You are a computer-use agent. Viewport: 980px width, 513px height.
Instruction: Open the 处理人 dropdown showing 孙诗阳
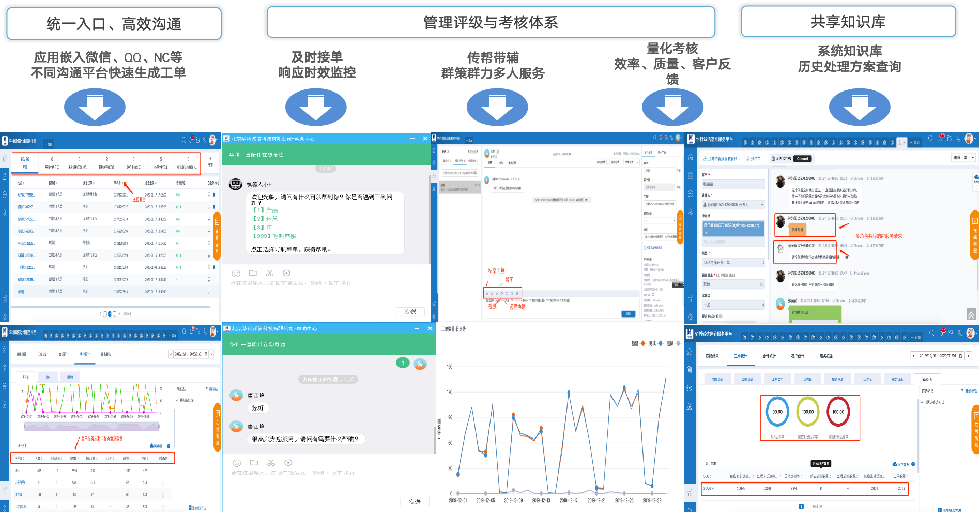tap(733, 205)
